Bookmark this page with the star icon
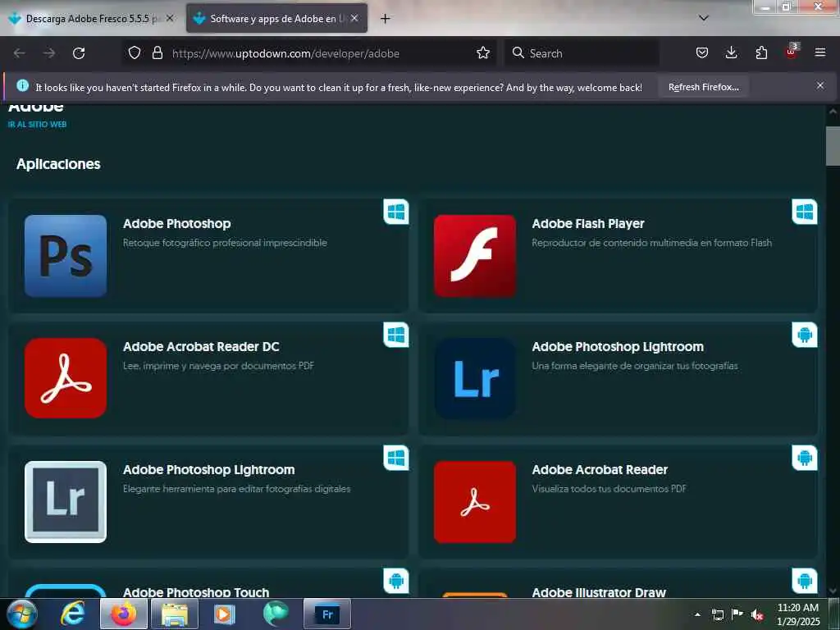840x630 pixels. point(482,53)
